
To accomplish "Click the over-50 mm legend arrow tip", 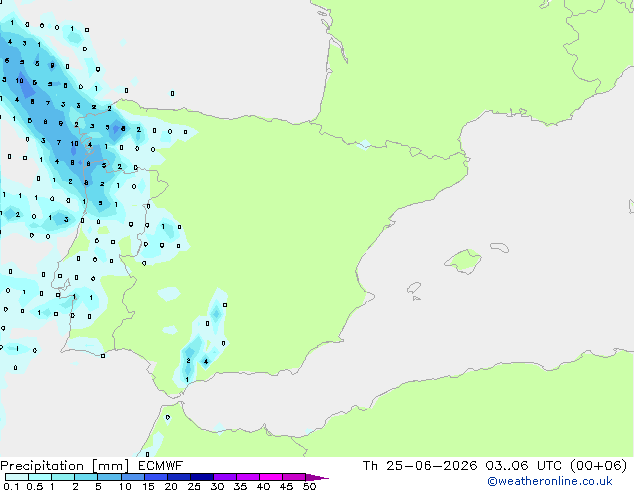I will [317, 477].
